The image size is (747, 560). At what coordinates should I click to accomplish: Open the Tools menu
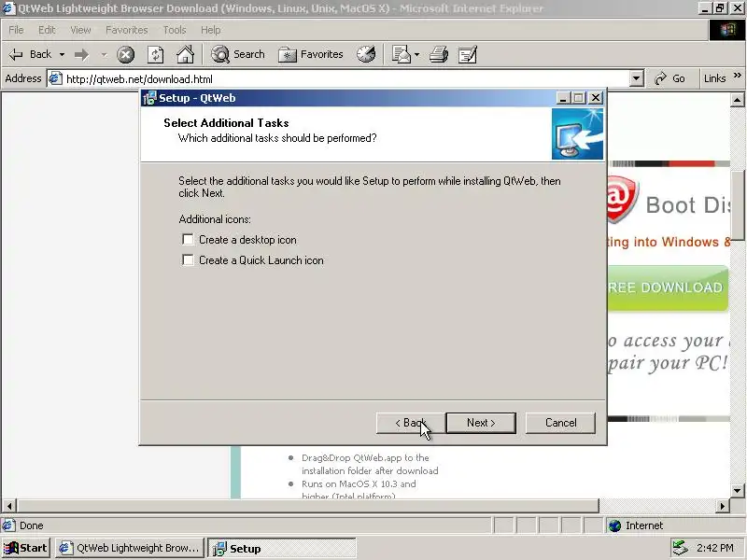click(x=175, y=30)
